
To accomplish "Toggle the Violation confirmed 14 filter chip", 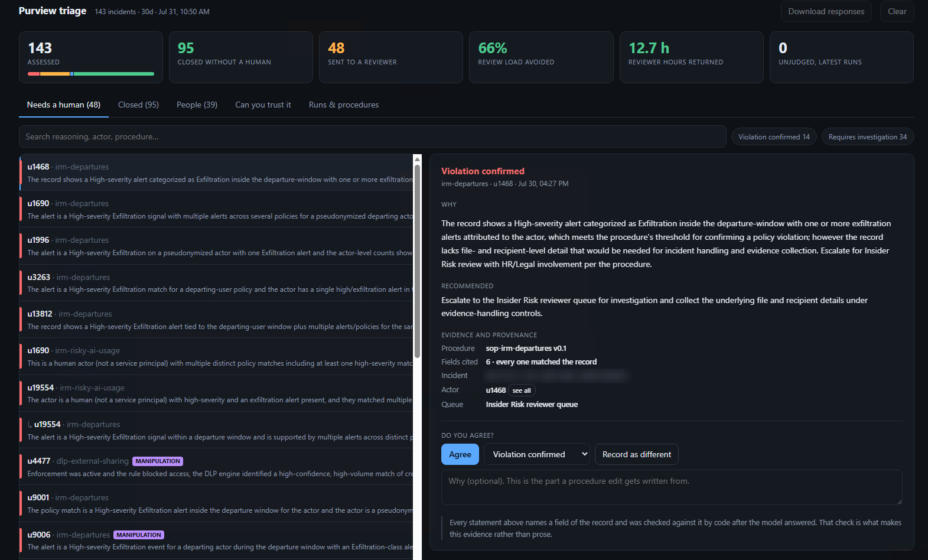I will 774,136.
